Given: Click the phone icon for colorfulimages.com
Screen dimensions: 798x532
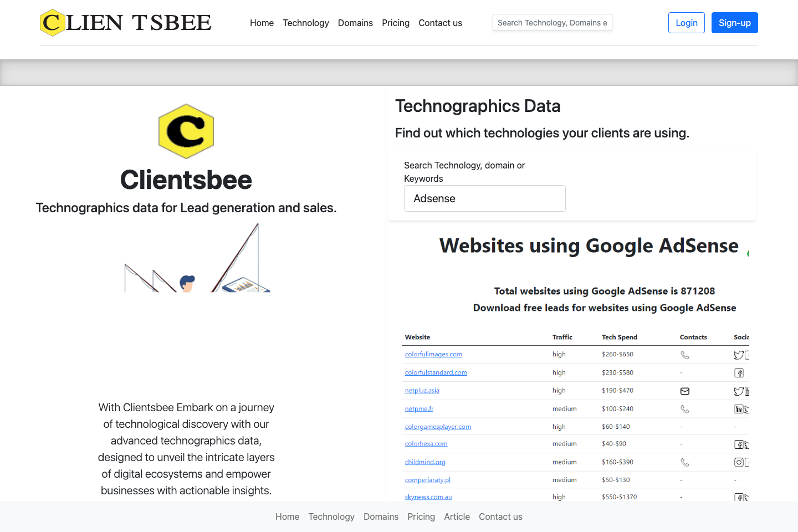Looking at the screenshot, I should 685,355.
